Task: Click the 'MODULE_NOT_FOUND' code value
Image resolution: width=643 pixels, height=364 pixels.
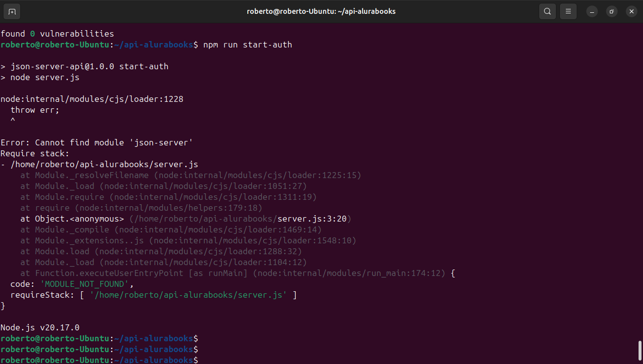Action: coord(85,284)
